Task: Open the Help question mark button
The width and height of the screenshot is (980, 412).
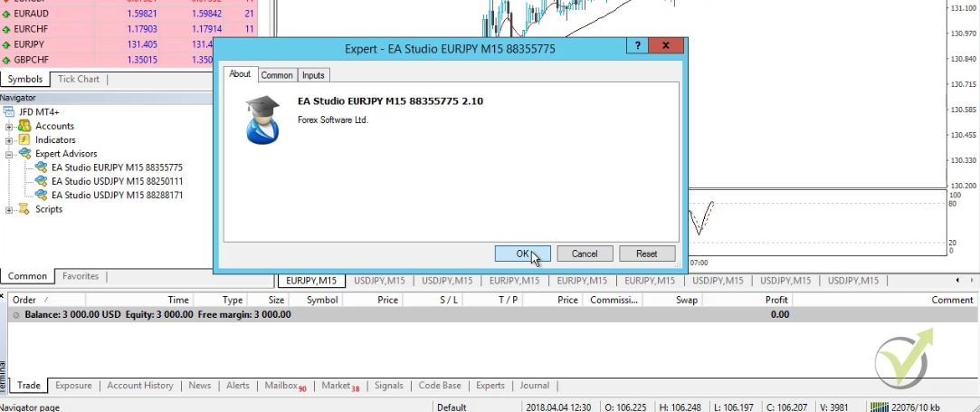Action: coord(638,46)
